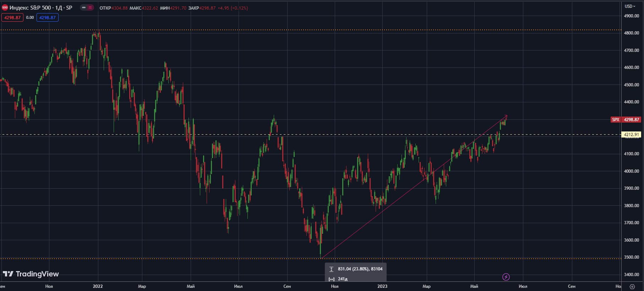Click the 3600.00 price axis label

pyautogui.click(x=632, y=240)
